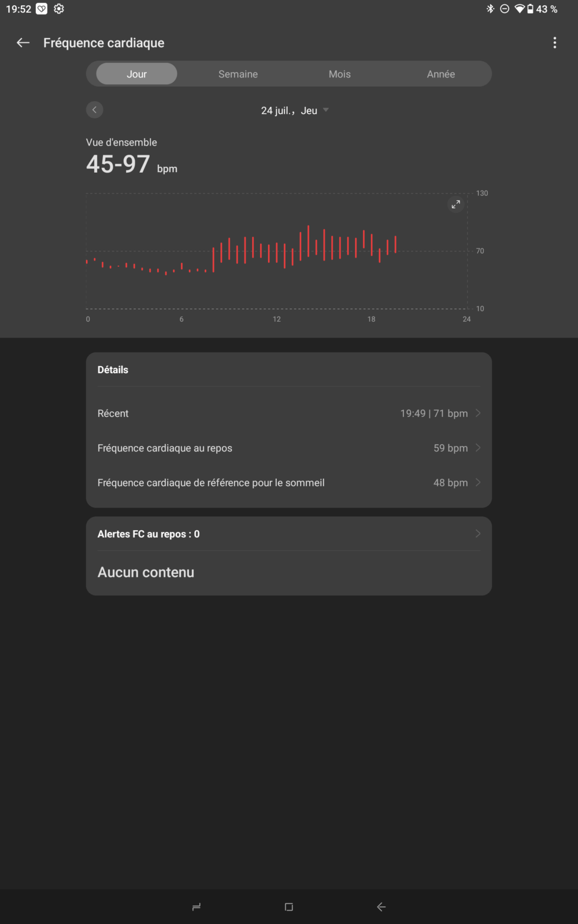Expand the heart rate chart to fullscreen

click(x=456, y=204)
